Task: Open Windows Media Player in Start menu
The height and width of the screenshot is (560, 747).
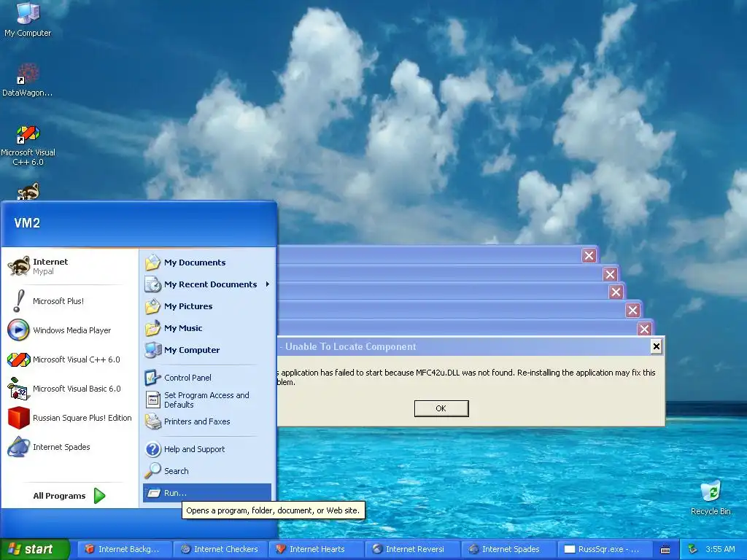Action: (x=70, y=330)
